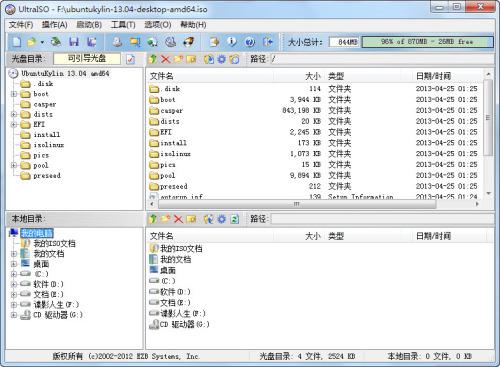
Task: Open the 工具(T) menu
Action: pos(123,25)
